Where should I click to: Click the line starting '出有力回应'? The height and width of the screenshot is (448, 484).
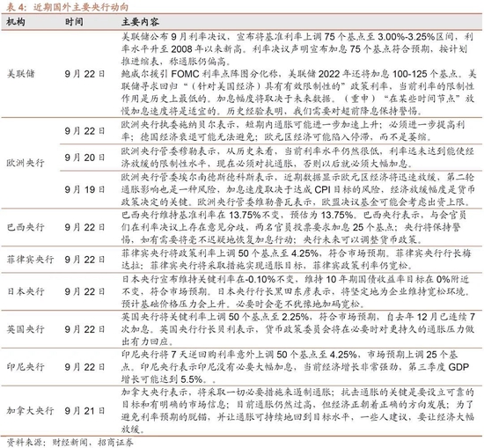[147, 342]
